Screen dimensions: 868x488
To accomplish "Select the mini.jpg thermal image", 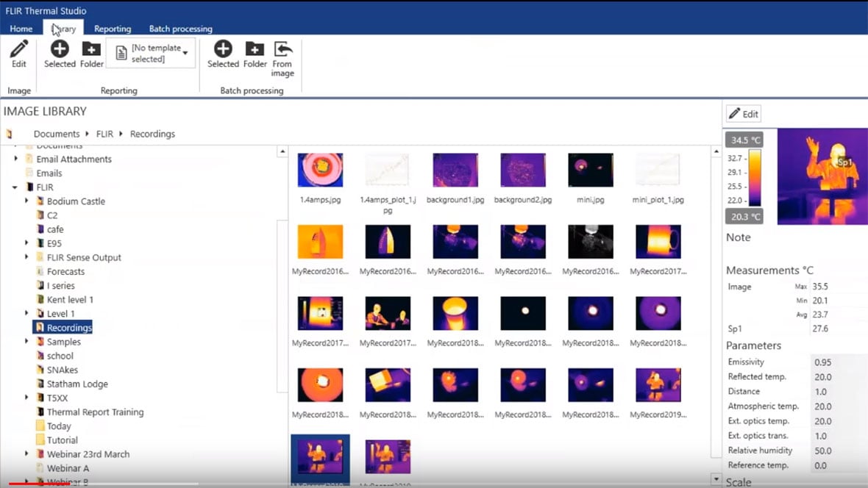I will pyautogui.click(x=591, y=171).
